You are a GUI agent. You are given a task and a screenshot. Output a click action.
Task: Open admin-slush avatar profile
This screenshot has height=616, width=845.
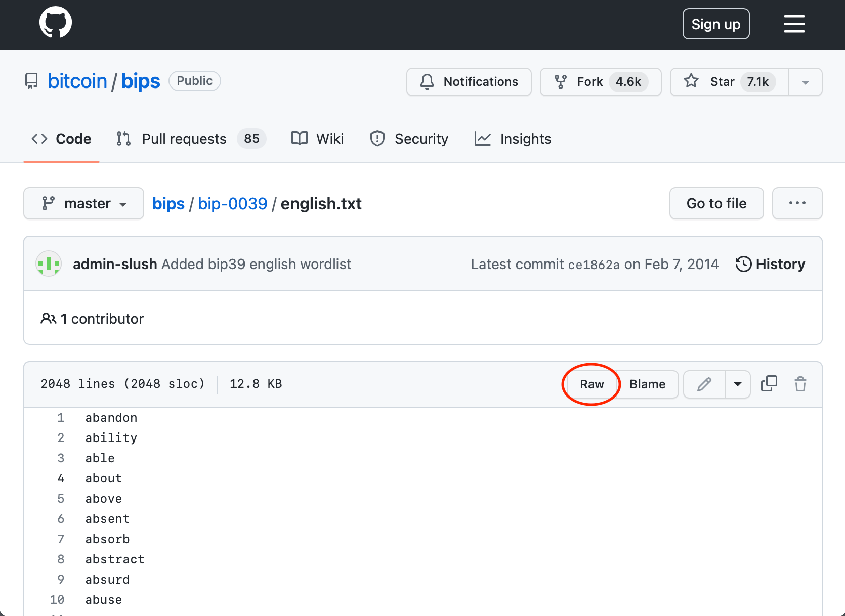point(49,264)
